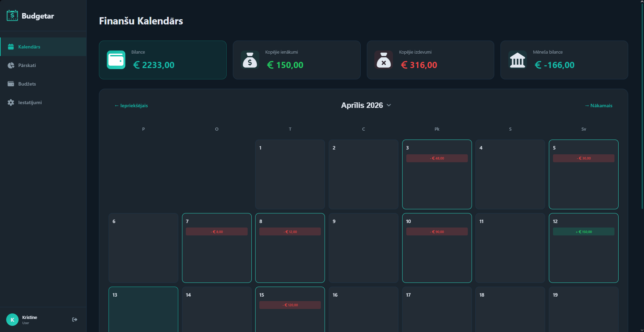This screenshot has height=332, width=644.
Task: Click the - € 30,00 expense entry
Action: pyautogui.click(x=584, y=158)
